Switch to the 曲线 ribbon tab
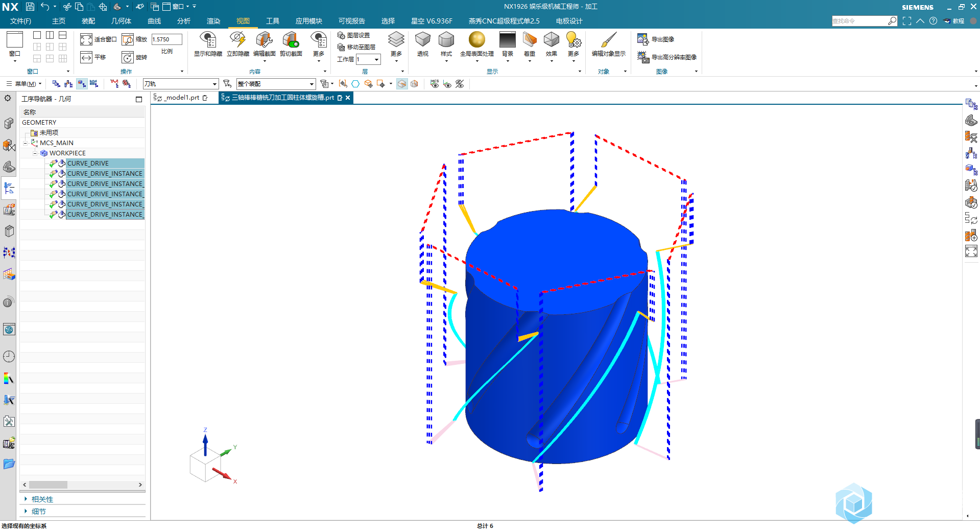 click(154, 21)
